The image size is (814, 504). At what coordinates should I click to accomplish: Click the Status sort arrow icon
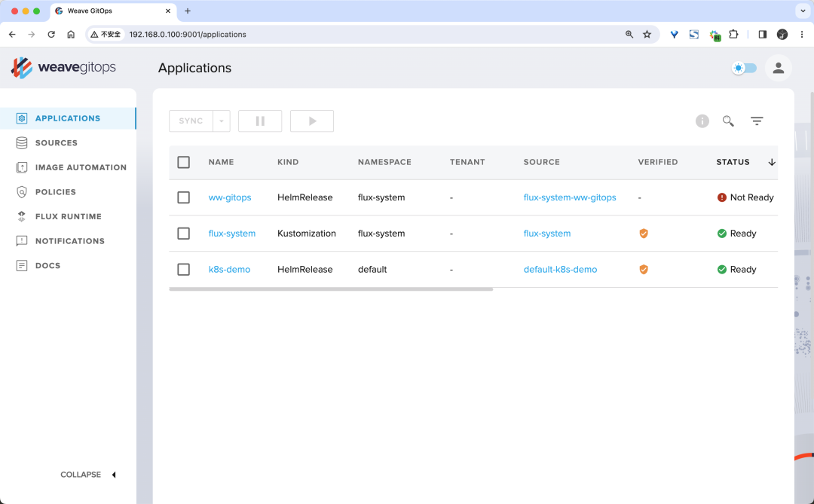772,162
